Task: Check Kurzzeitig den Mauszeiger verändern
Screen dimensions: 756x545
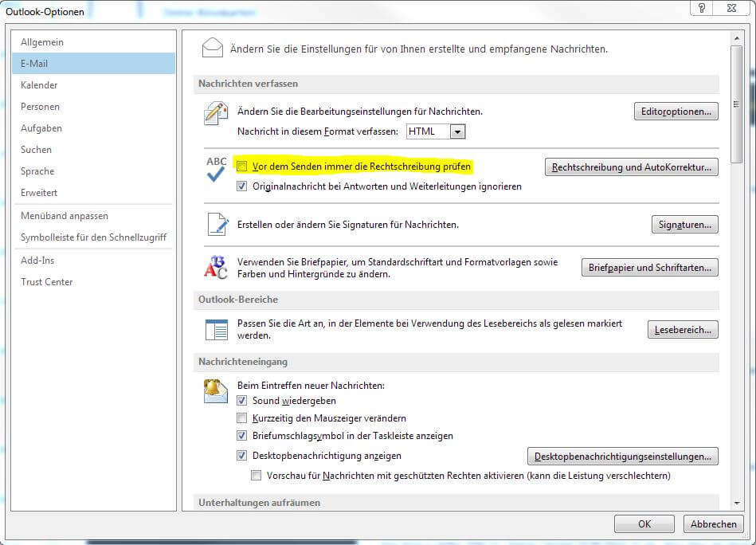Action: [242, 418]
